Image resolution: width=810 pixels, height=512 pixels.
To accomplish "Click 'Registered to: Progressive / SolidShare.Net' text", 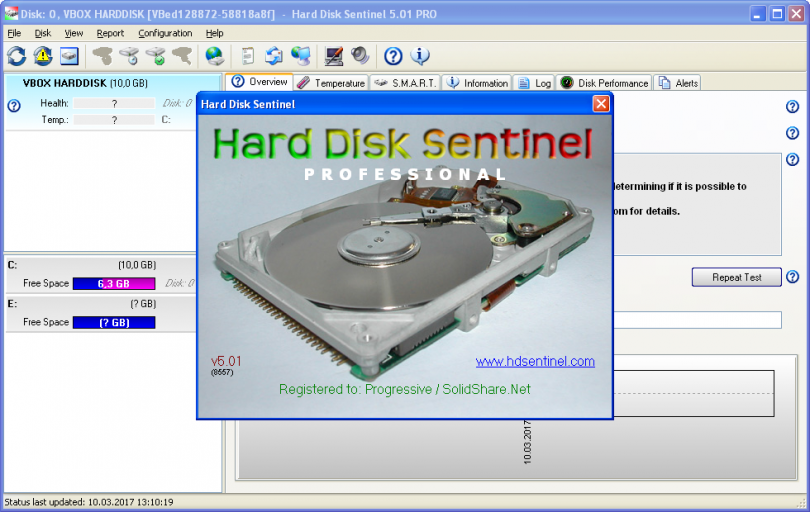I will click(404, 390).
